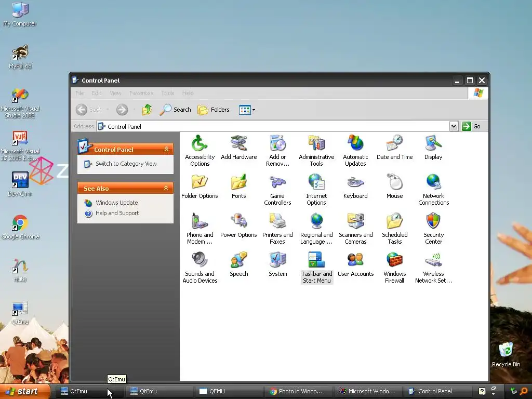The width and height of the screenshot is (532, 399).
Task: Click Switch to Category View link
Action: tap(126, 164)
